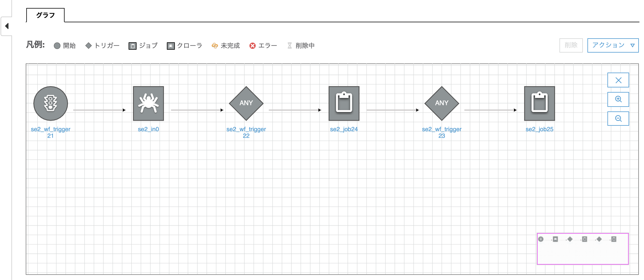Viewport: 644px width, 280px height.
Task: Open the se2_job24 label link
Action: (344, 129)
